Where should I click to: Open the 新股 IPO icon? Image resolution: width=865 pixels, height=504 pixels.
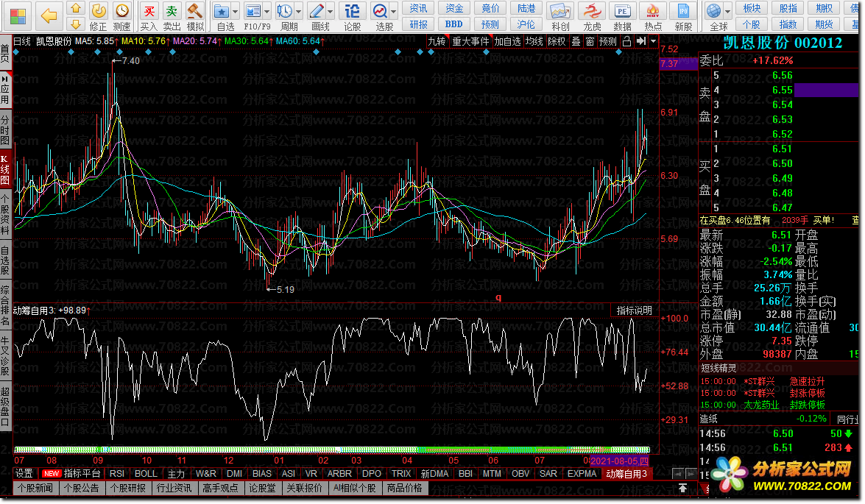(683, 11)
